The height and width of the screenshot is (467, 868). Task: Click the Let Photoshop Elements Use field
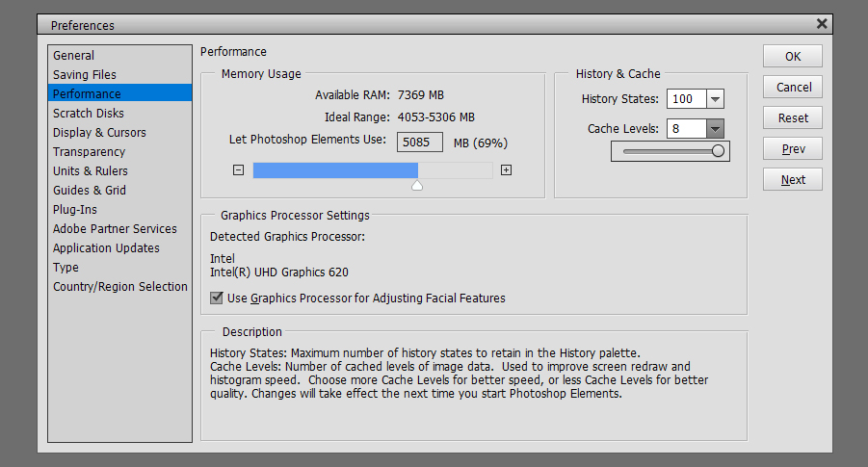(420, 143)
